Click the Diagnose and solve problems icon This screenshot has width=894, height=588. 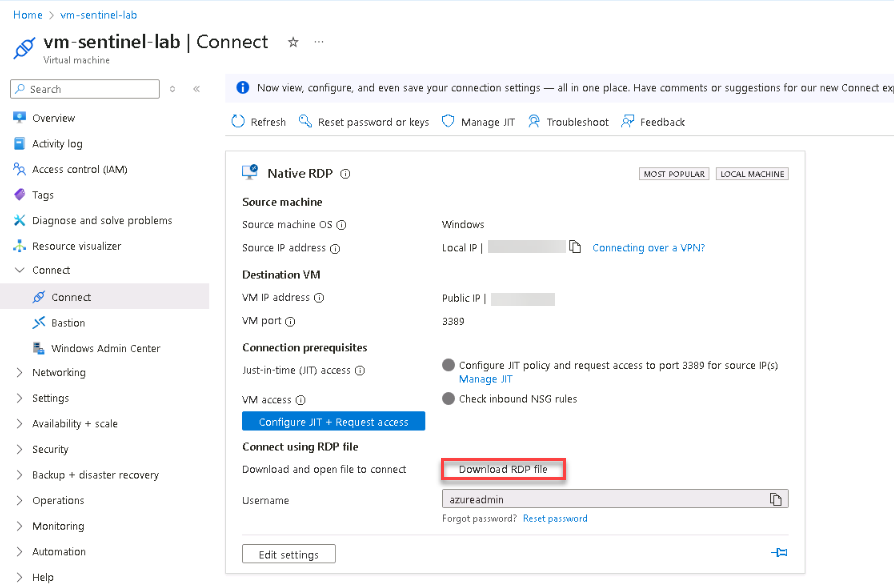tap(19, 220)
